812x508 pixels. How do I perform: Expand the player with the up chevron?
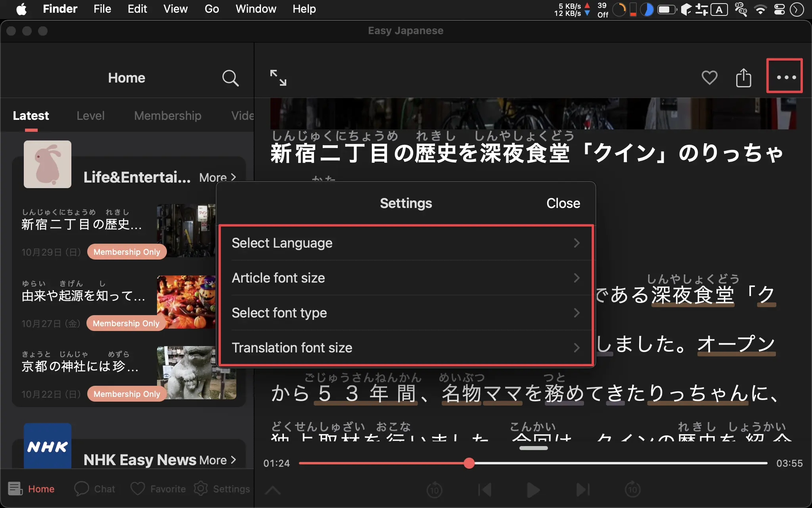point(273,491)
